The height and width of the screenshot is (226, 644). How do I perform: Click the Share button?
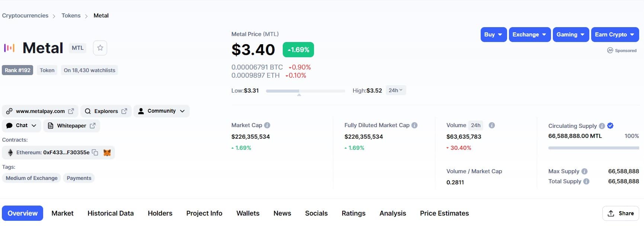click(x=621, y=213)
